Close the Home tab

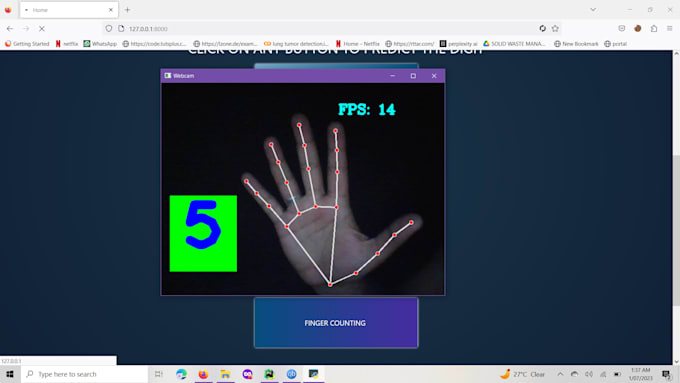tap(111, 10)
